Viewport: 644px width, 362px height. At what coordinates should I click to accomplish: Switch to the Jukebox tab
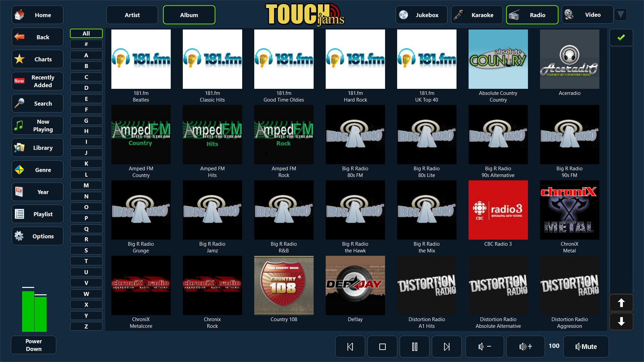[421, 15]
